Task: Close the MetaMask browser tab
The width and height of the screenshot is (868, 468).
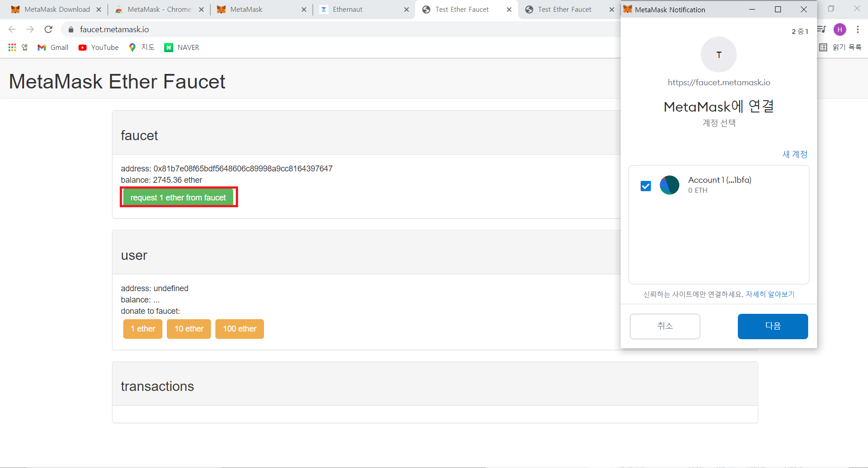Action: [x=304, y=10]
